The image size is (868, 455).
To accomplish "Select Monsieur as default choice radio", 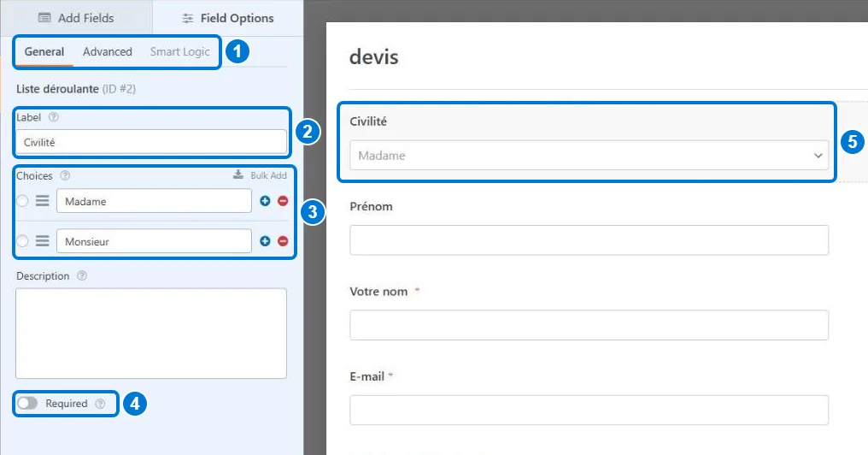I will [22, 241].
